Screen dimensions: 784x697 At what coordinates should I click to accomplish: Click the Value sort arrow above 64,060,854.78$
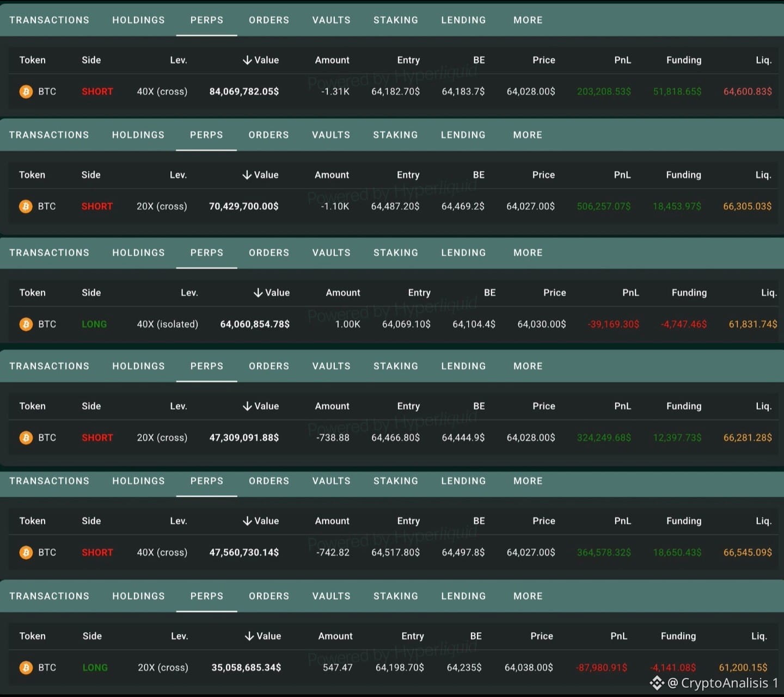258,293
